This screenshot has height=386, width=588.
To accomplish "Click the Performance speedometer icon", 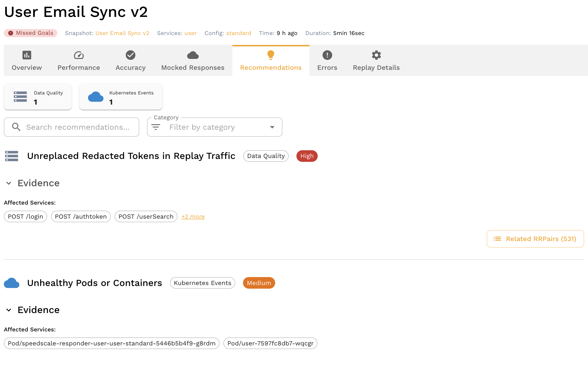I will point(79,55).
